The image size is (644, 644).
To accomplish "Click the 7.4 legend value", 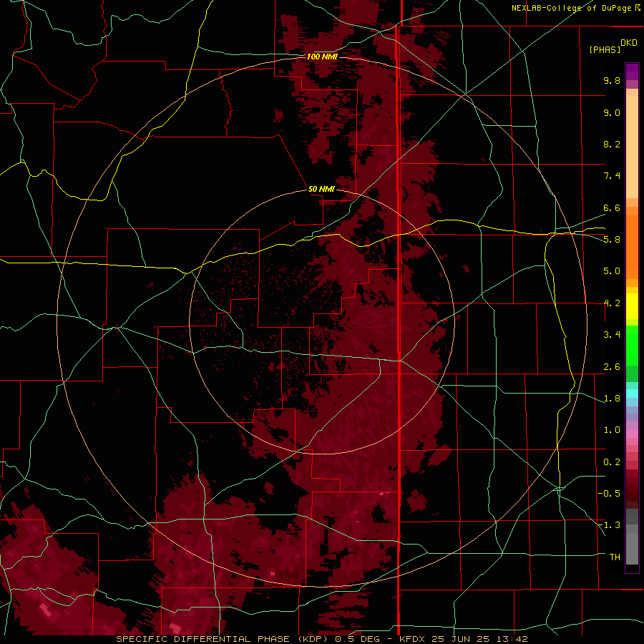I will point(612,176).
